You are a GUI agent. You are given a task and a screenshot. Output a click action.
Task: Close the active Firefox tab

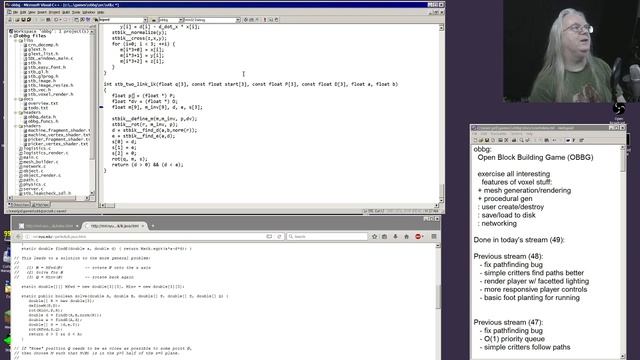click(x=143, y=226)
